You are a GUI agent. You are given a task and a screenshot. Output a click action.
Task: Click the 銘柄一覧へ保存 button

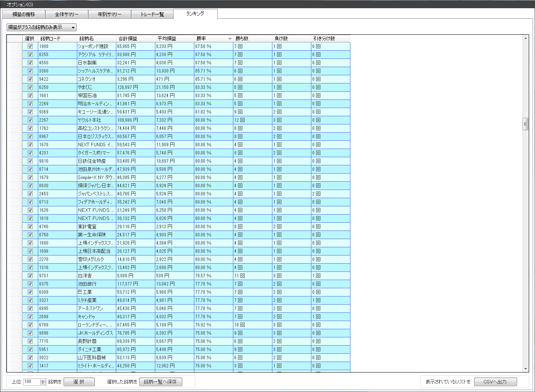[161, 382]
